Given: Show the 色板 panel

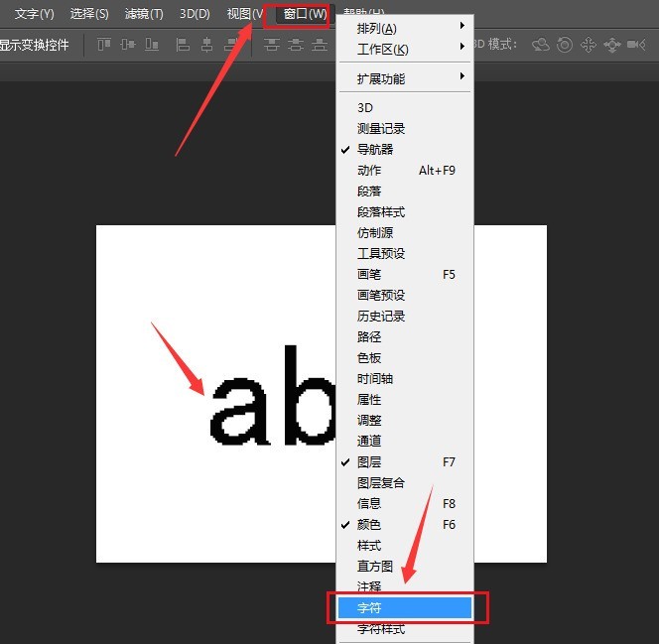Looking at the screenshot, I should [x=405, y=358].
